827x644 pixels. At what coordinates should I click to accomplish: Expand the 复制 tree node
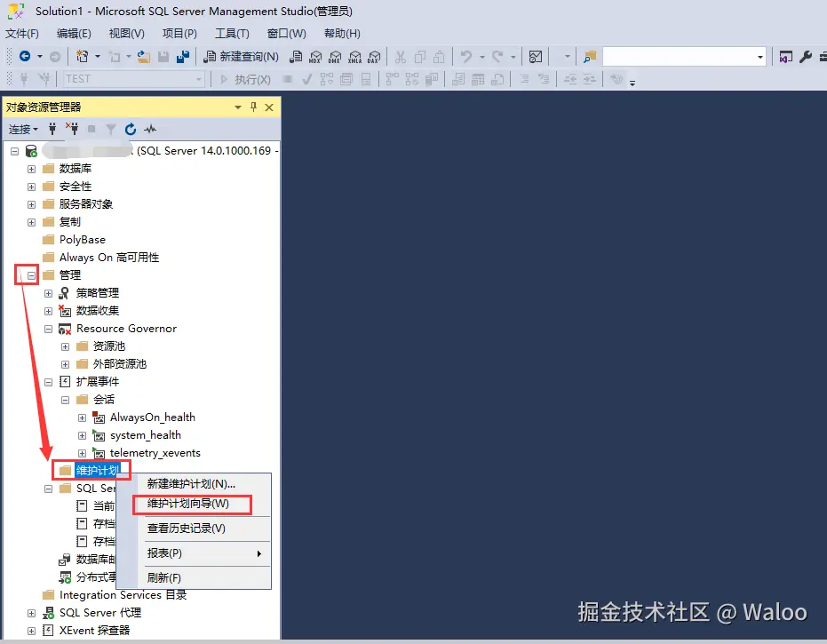(32, 222)
